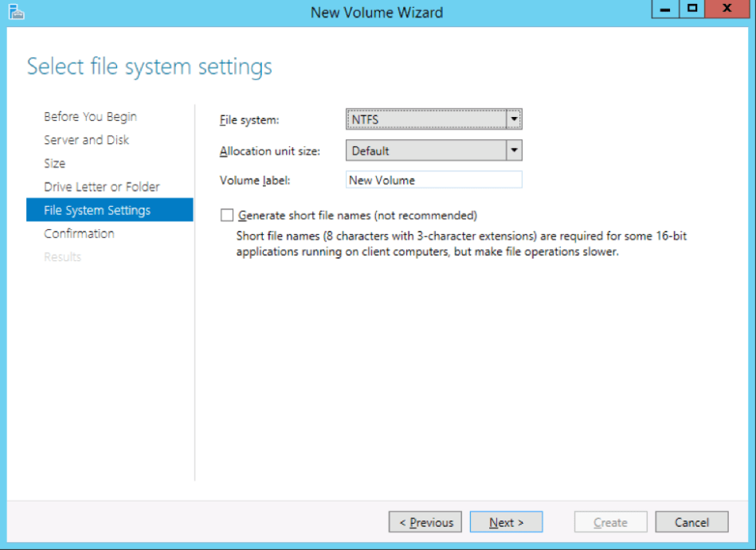Minimize the New Volume Wizard window

[664, 9]
